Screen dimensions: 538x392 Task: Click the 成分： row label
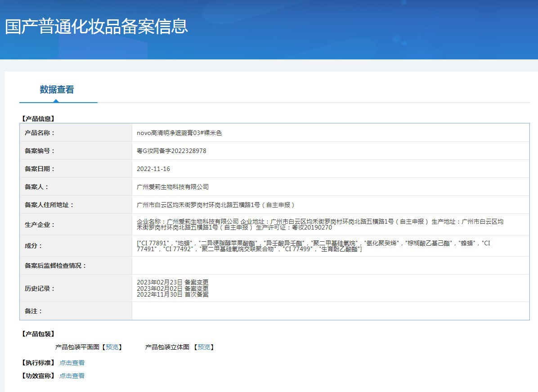pos(33,246)
